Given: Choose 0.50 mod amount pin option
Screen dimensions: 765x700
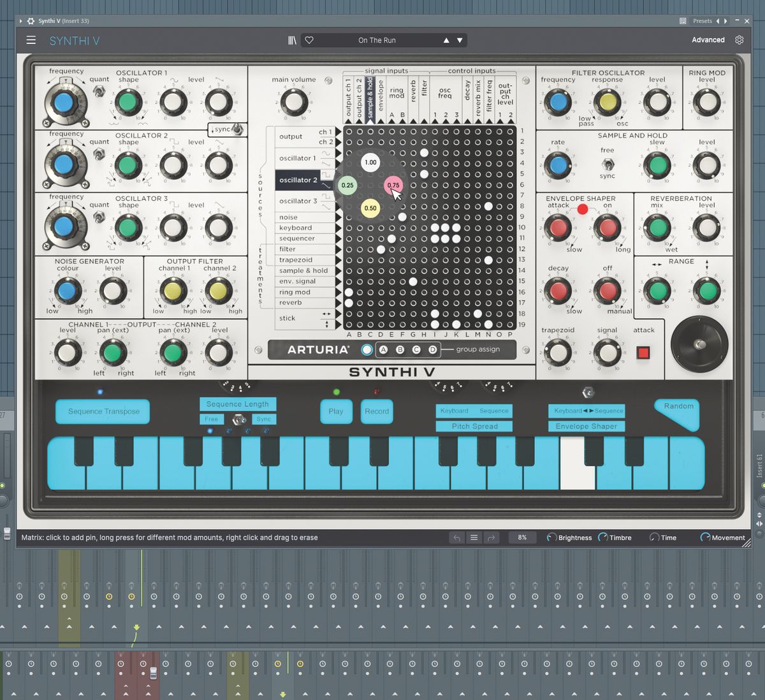Looking at the screenshot, I should click(370, 208).
